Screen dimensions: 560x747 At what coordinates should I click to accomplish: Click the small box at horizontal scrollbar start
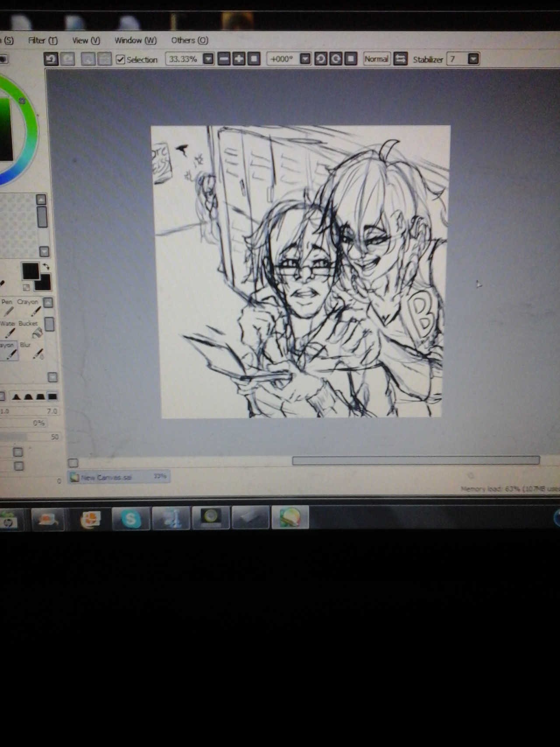pos(73,463)
